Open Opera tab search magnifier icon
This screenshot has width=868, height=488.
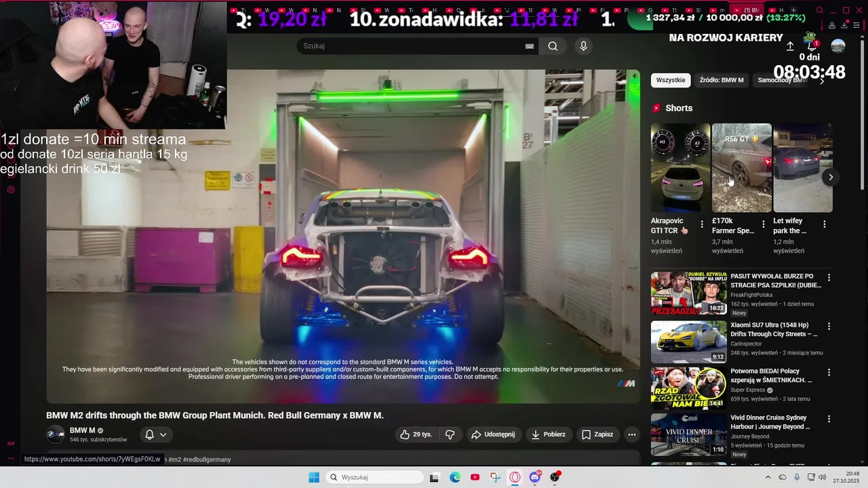point(819,10)
